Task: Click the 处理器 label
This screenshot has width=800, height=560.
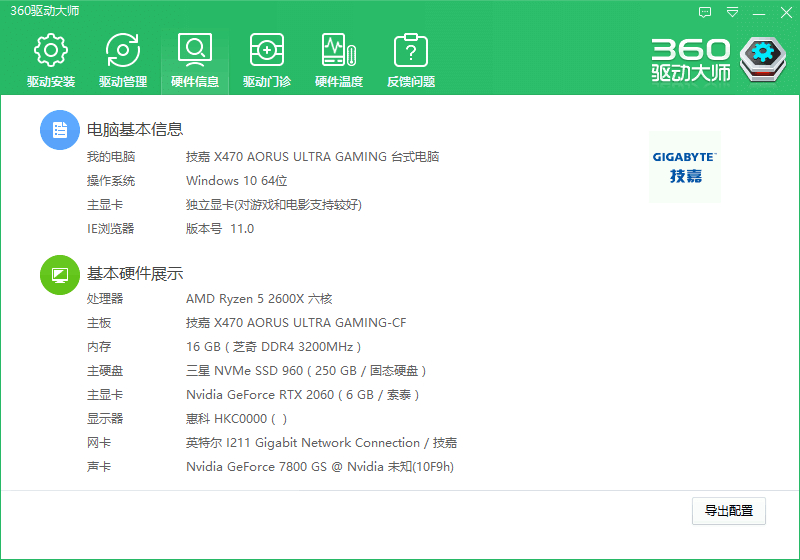Action: [x=105, y=299]
